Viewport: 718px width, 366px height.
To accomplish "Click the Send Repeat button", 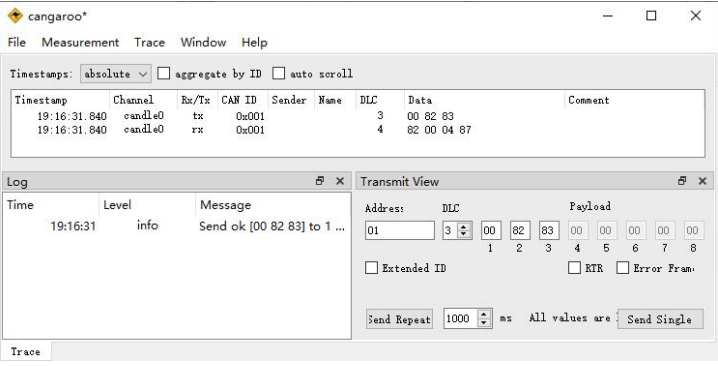I will (x=399, y=319).
